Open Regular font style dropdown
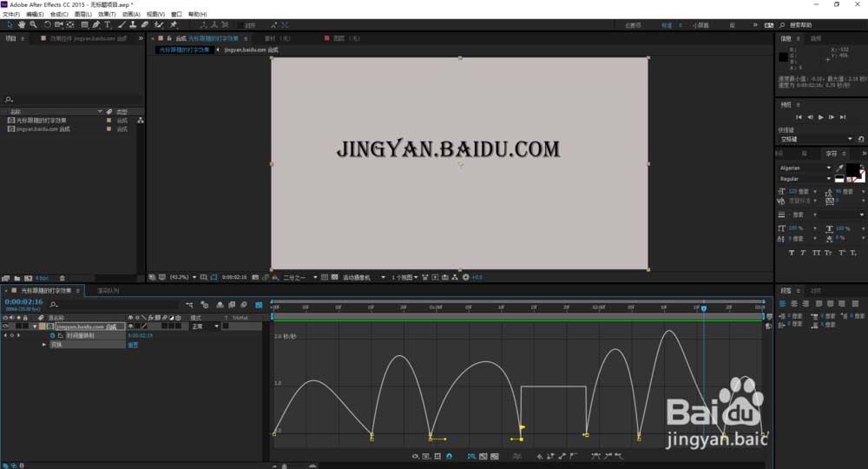Screen dimensions: 868x469 (806, 179)
